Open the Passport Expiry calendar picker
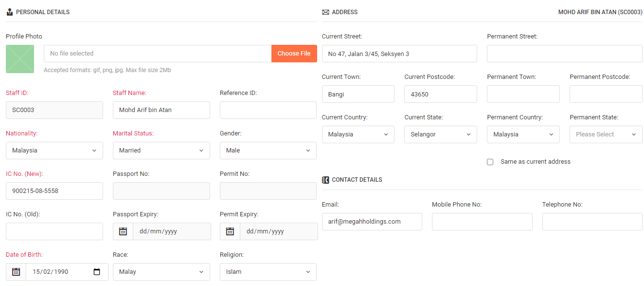644x286 pixels. [123, 231]
